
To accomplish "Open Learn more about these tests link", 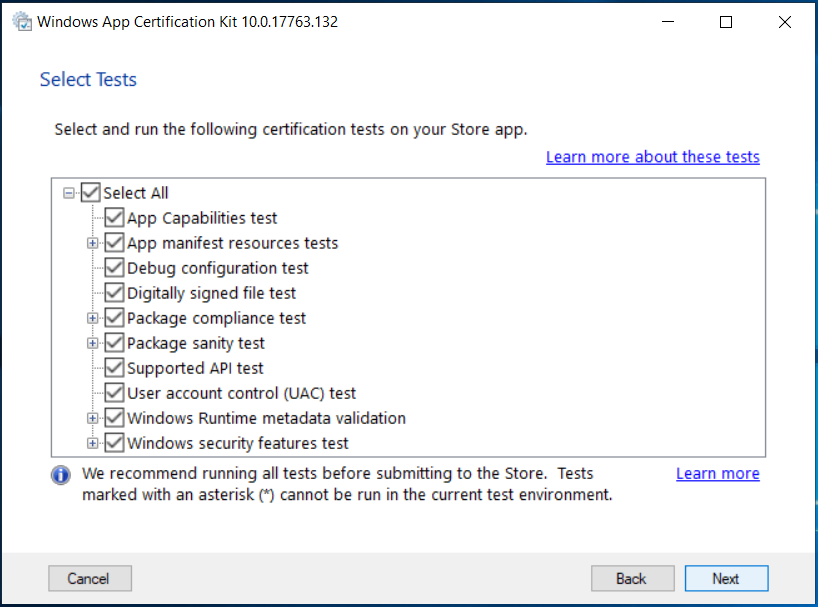I will 653,157.
